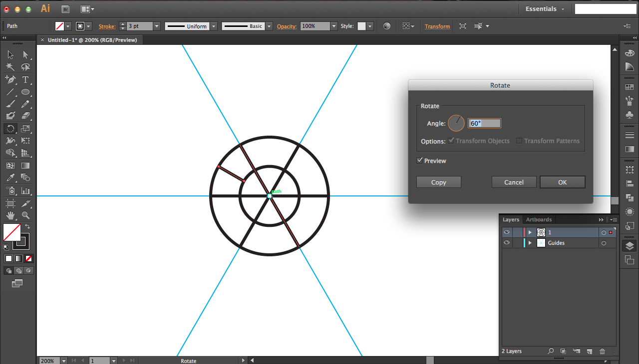Screen dimensions: 639x364
Task: Select the Rotate tool
Action: 10,129
